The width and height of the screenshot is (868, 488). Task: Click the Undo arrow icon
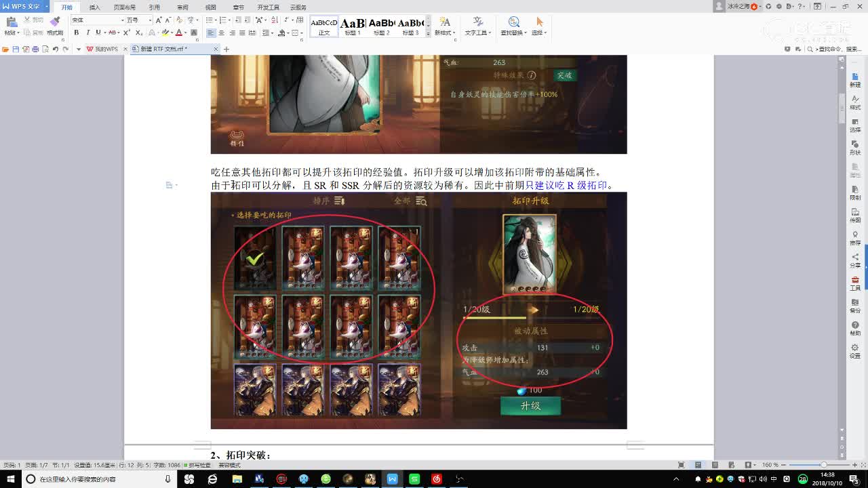[56, 49]
